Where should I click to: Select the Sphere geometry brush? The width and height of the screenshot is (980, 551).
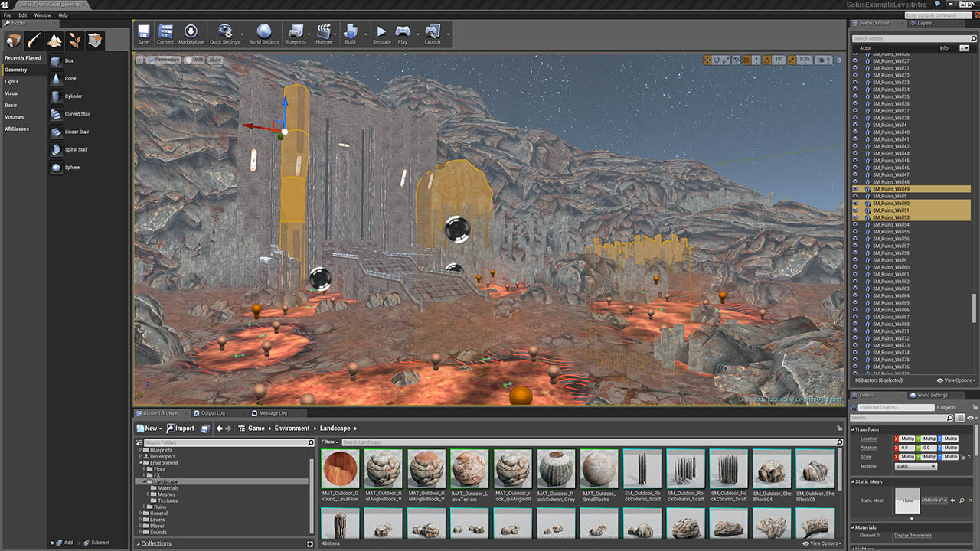(x=57, y=167)
